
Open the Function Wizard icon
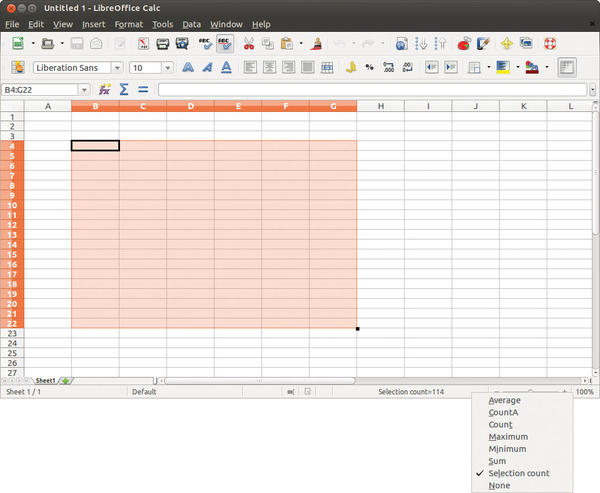(104, 90)
